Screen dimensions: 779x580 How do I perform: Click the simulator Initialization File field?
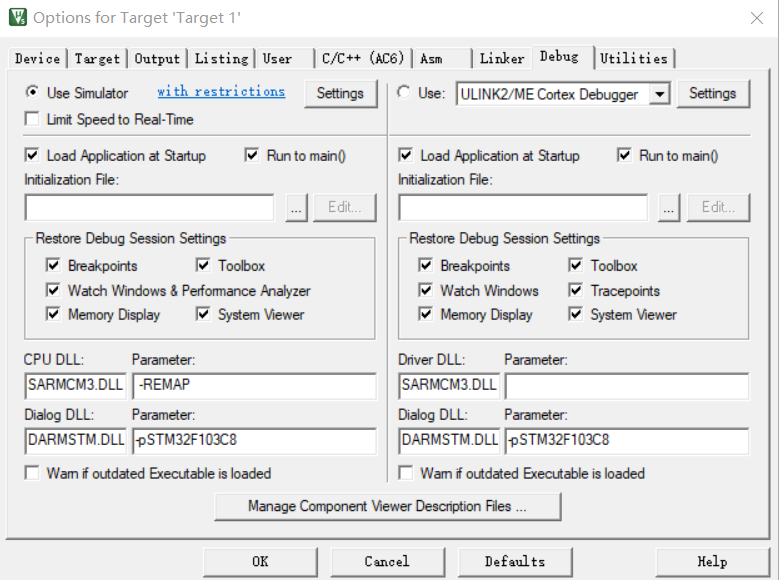pyautogui.click(x=149, y=207)
